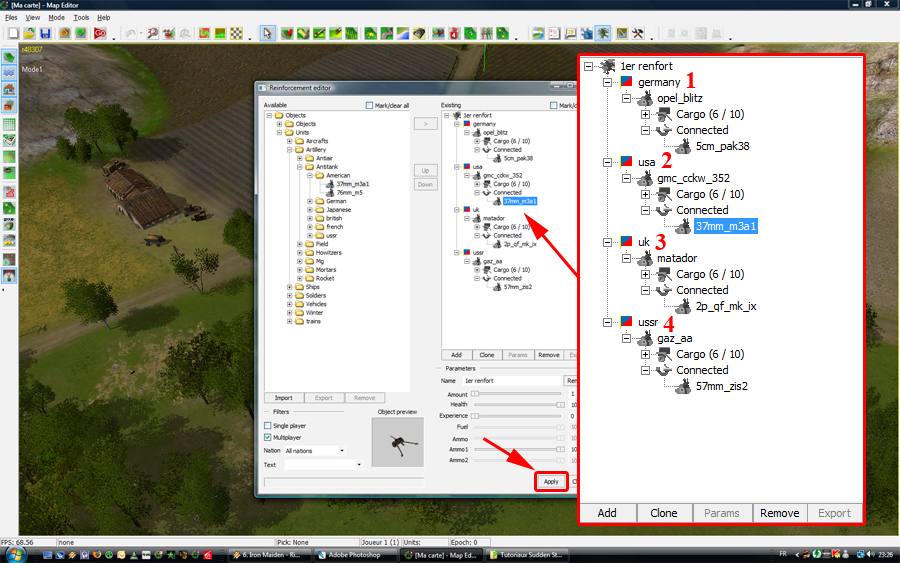
Task: Open the View menu
Action: pos(33,18)
